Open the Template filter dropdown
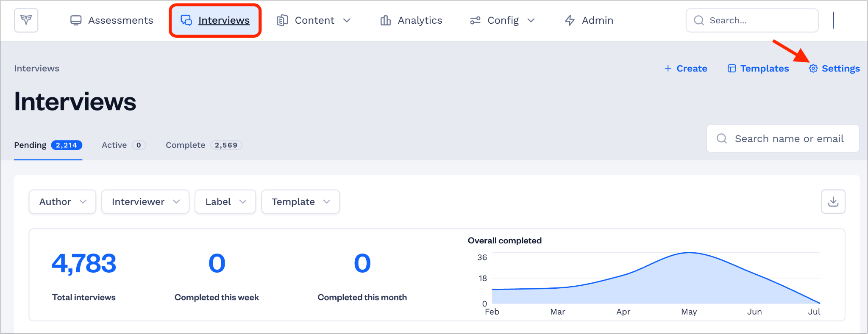868x334 pixels. tap(300, 202)
